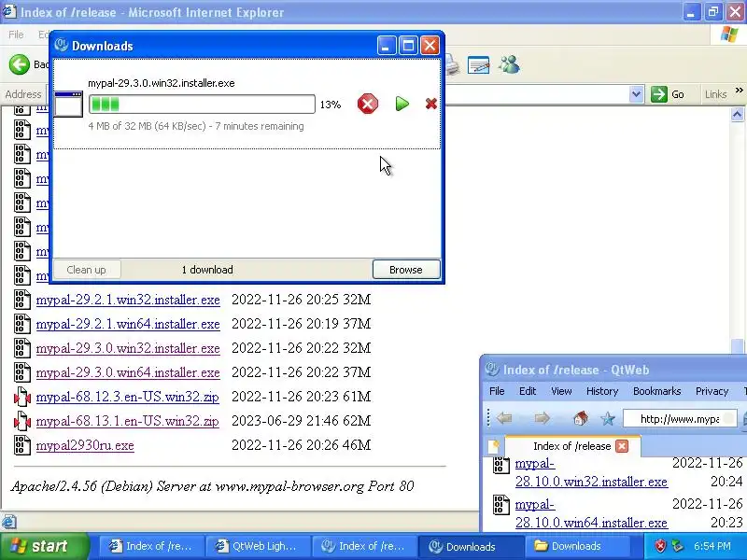Open Privacy menu in QtWeb window
747x560 pixels.
(x=712, y=391)
